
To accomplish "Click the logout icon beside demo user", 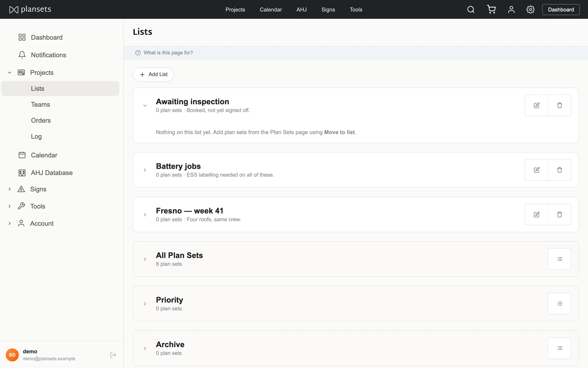I will click(113, 355).
